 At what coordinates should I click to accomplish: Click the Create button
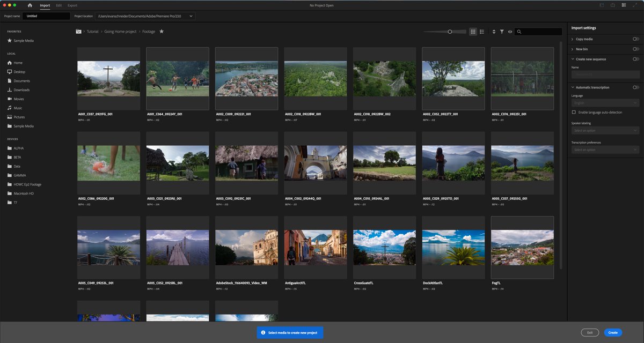pos(613,332)
